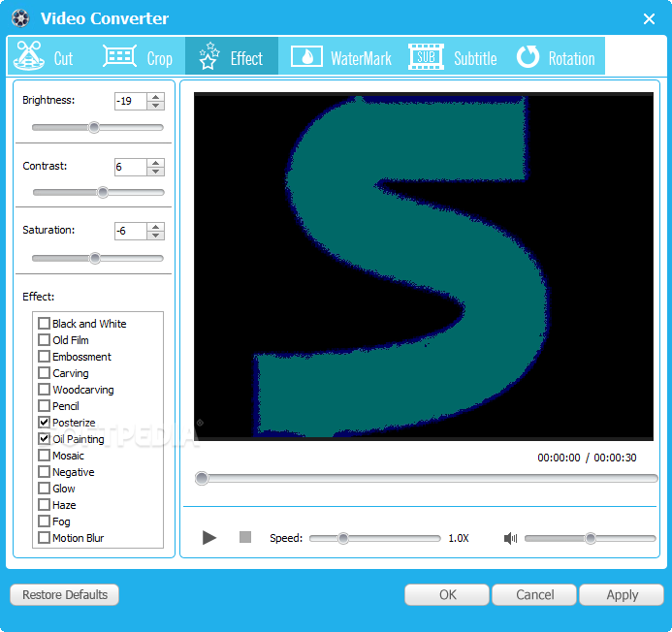Click the playback Speed slider handle
Image resolution: width=672 pixels, height=632 pixels.
coord(343,539)
